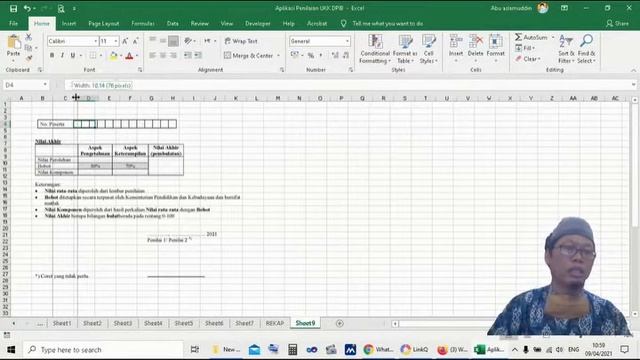Toggle Italic formatting
This screenshot has height=360, width=640.
coord(62,55)
